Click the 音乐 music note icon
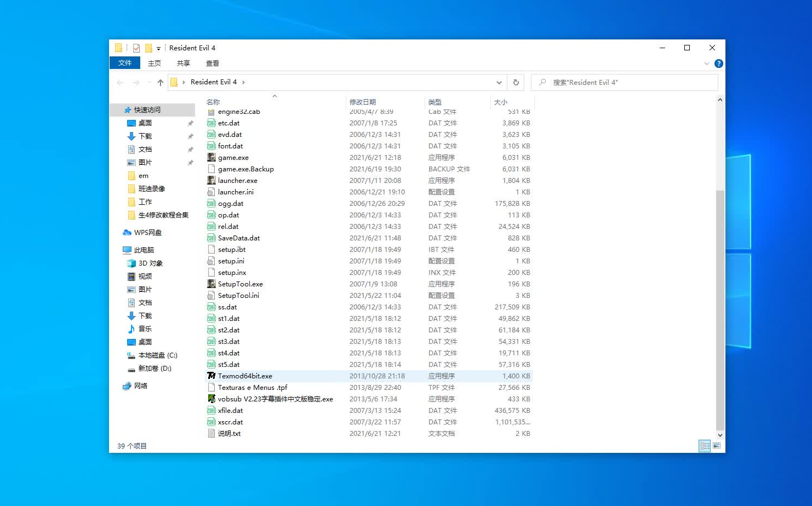 (x=131, y=329)
